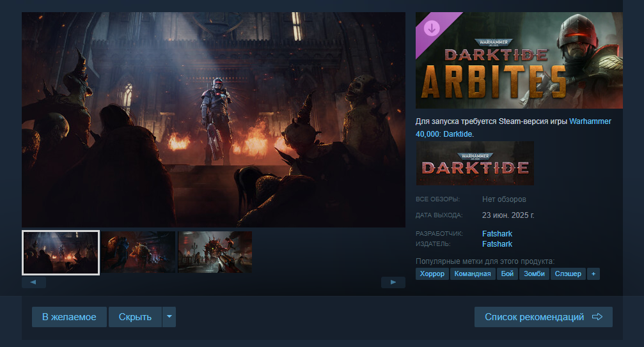The height and width of the screenshot is (347, 644).
Task: Click the Darktide Arbites header artwork
Action: click(x=519, y=60)
